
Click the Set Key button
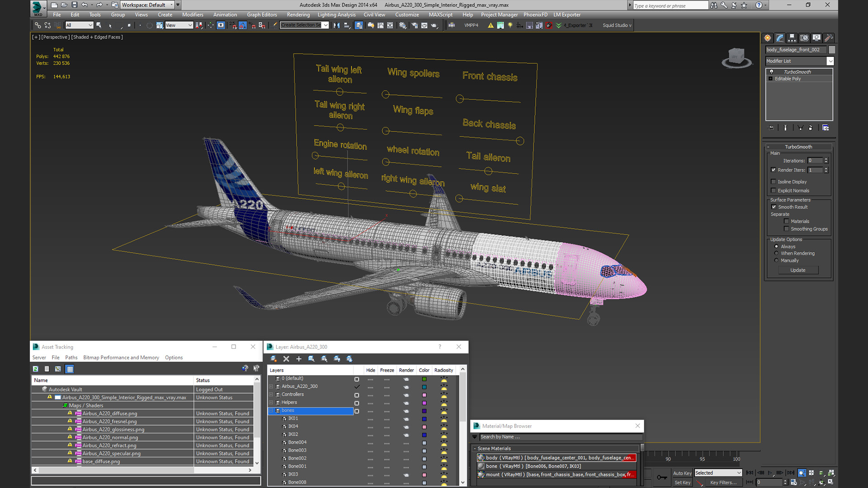pos(682,483)
